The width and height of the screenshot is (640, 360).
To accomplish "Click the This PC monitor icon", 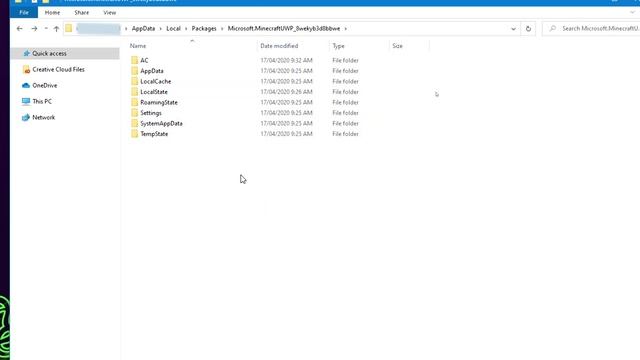I will tap(26, 101).
